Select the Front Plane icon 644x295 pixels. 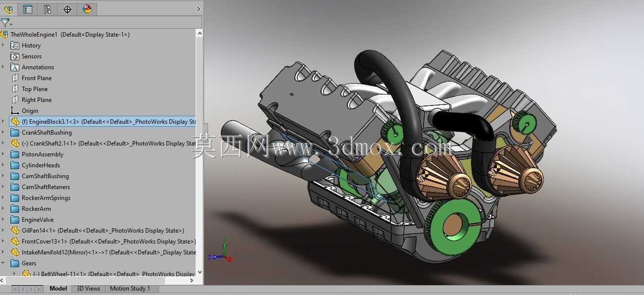click(15, 78)
